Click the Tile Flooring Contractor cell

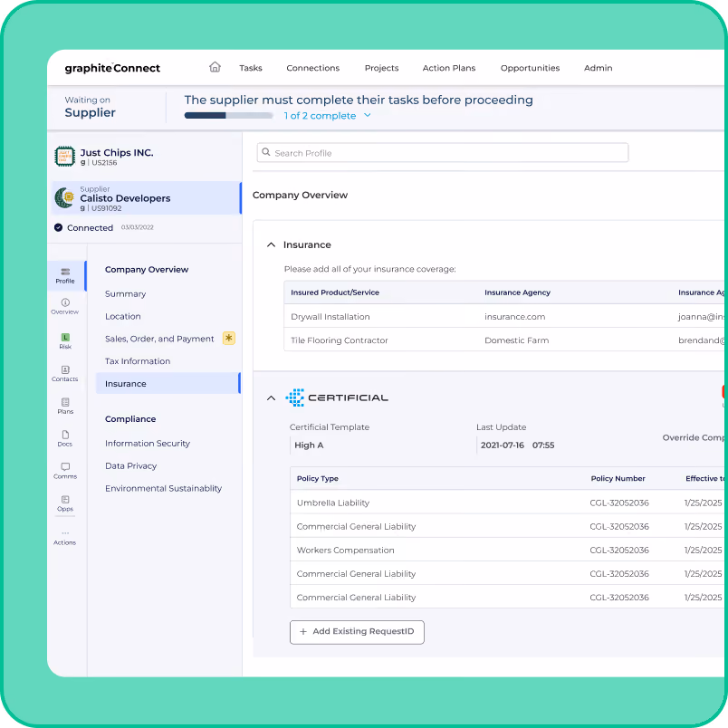coord(340,340)
